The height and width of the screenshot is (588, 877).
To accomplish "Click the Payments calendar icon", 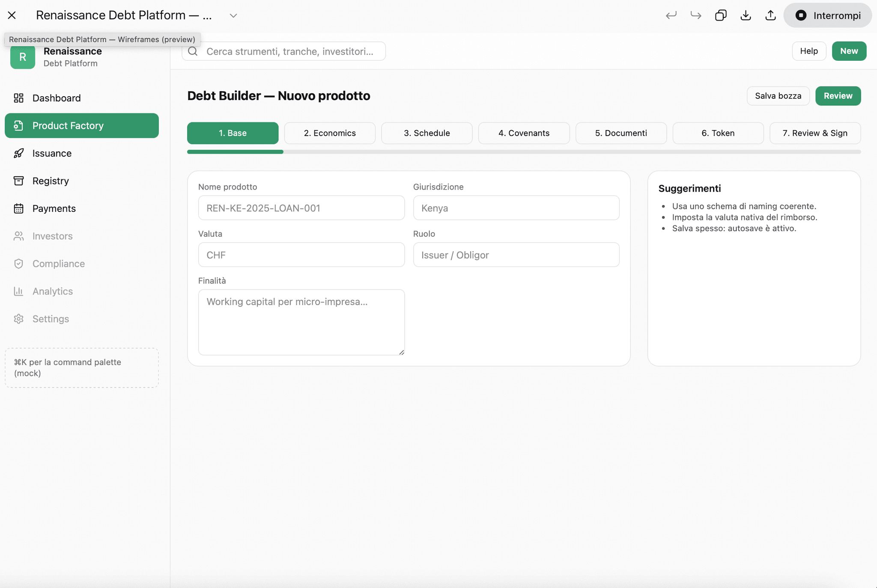I will tap(18, 208).
